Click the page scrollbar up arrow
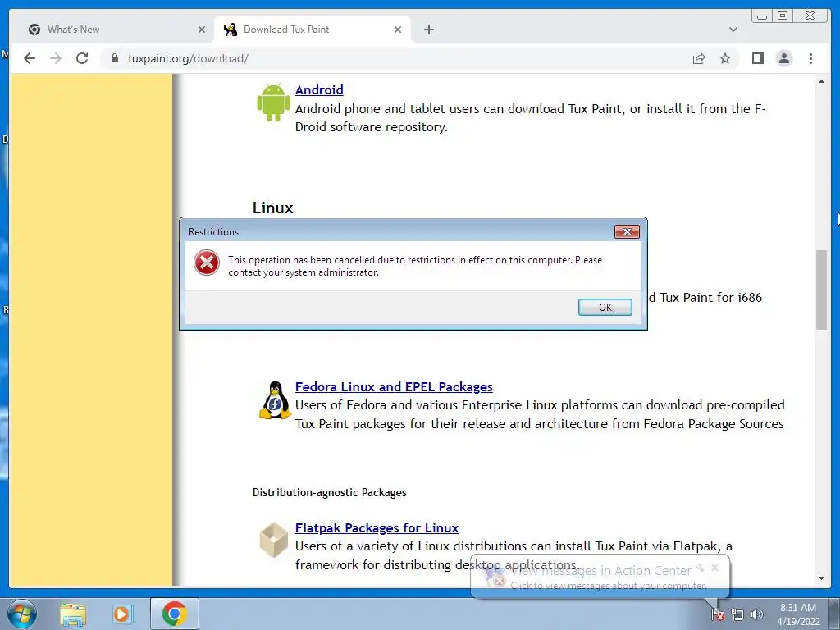Screen dimensions: 840x630 (x=821, y=81)
